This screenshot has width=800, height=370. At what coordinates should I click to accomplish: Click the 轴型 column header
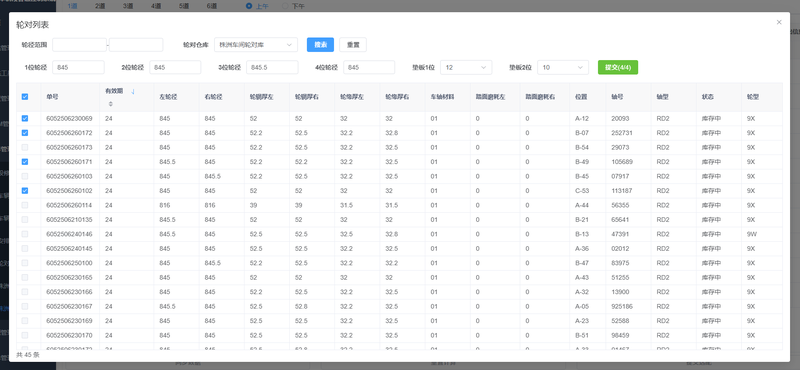click(x=663, y=96)
